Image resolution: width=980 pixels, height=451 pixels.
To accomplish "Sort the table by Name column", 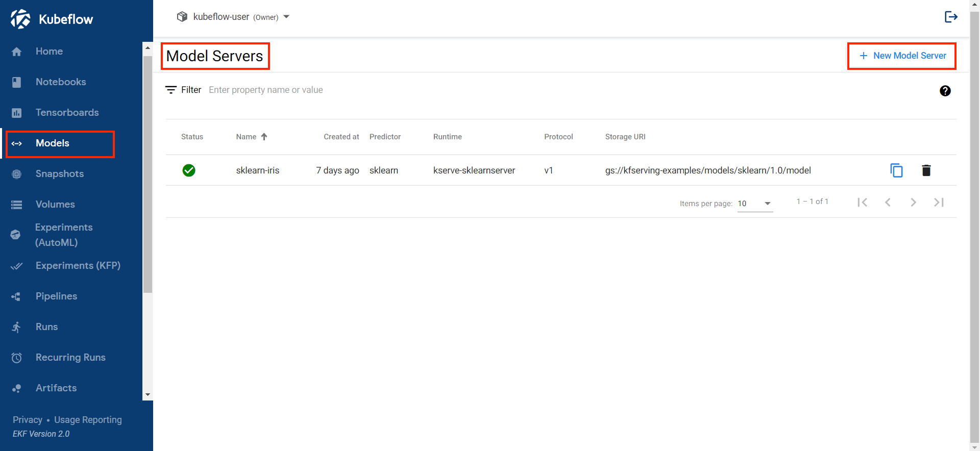I will coord(252,137).
